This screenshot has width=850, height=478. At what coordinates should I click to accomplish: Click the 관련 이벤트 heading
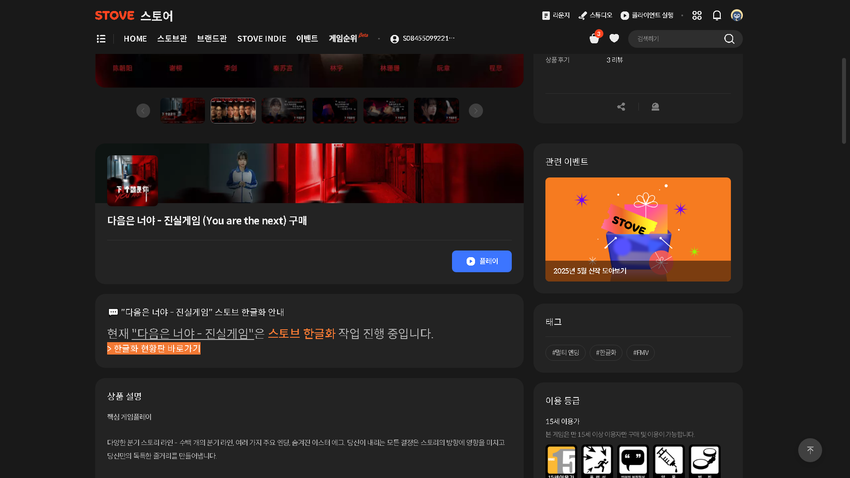(x=566, y=162)
